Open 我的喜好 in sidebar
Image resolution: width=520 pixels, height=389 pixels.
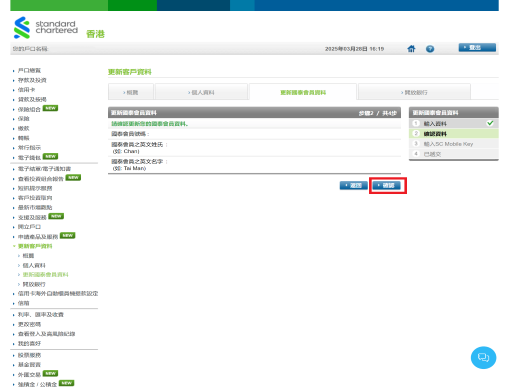tap(29, 344)
